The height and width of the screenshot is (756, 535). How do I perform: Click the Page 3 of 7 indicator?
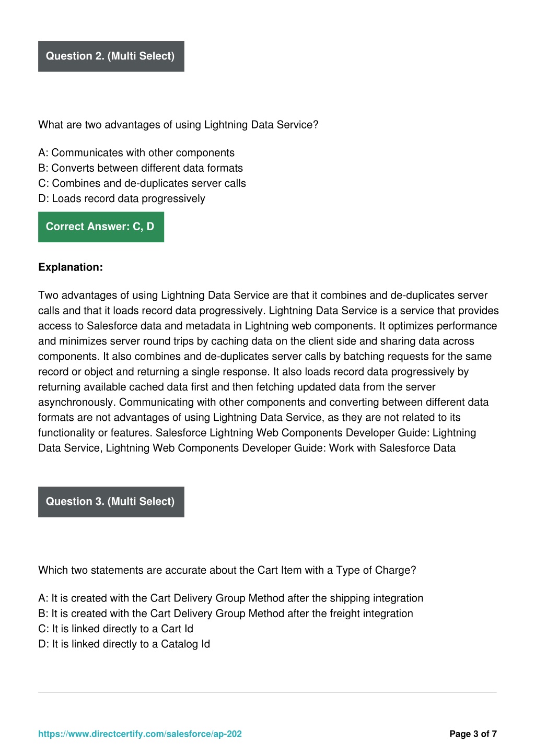tap(473, 734)
